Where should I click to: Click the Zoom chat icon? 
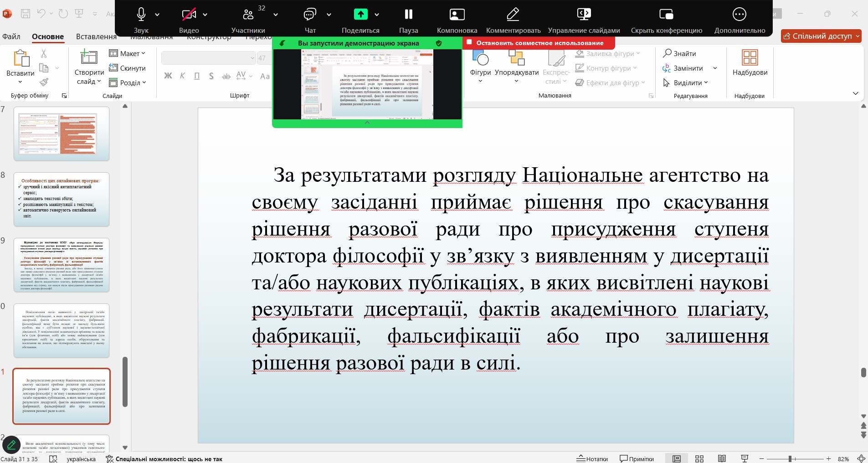pos(310,15)
